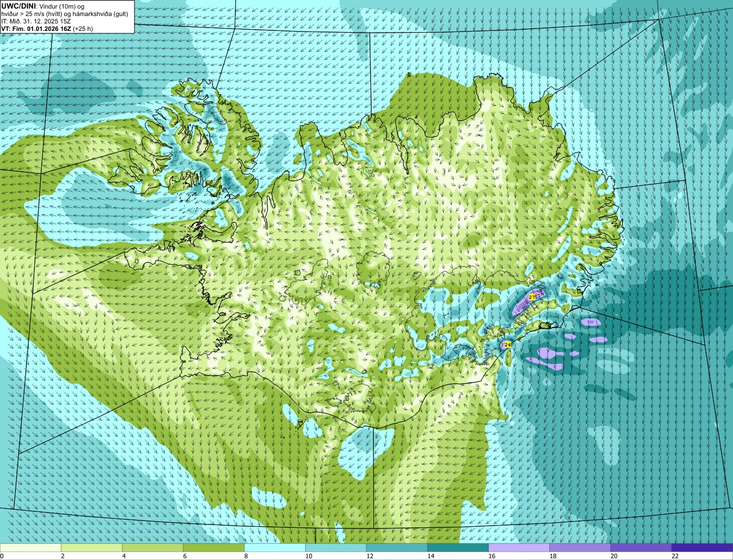733x560 pixels.
Task: Click the colorbar tick label '18'
Action: pos(553,556)
